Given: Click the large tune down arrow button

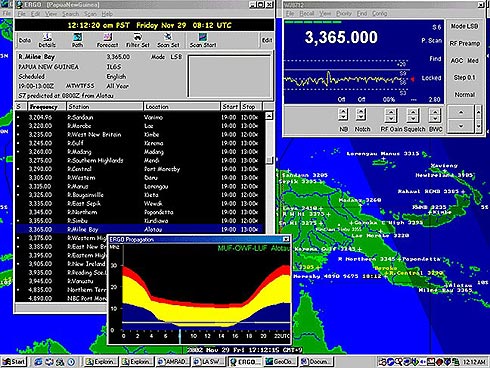Looking at the screenshot, I should (x=461, y=126).
